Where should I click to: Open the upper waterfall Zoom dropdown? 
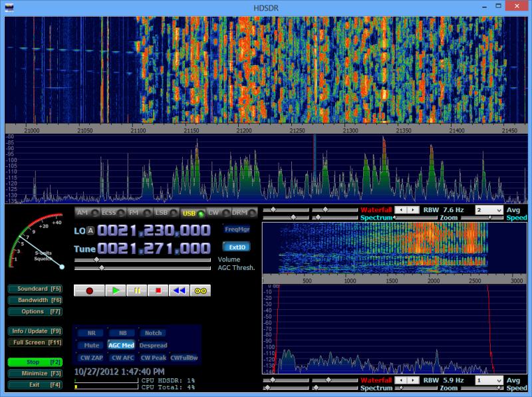(489, 210)
